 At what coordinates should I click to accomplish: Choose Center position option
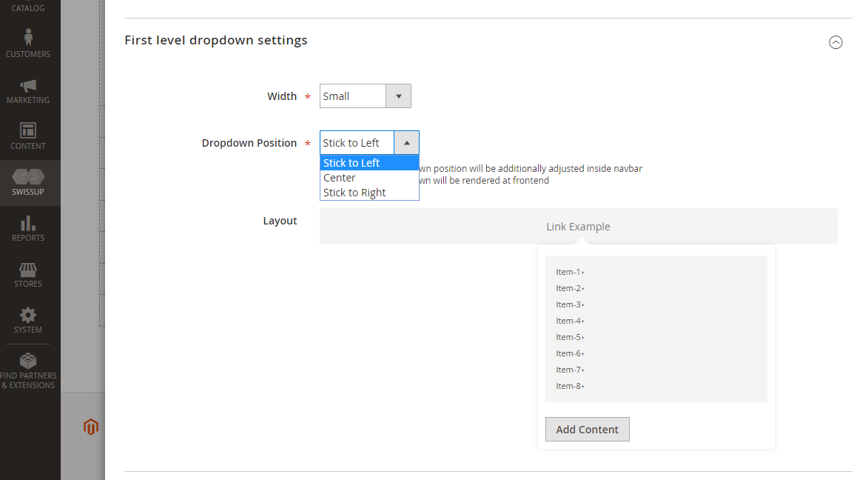(x=340, y=178)
